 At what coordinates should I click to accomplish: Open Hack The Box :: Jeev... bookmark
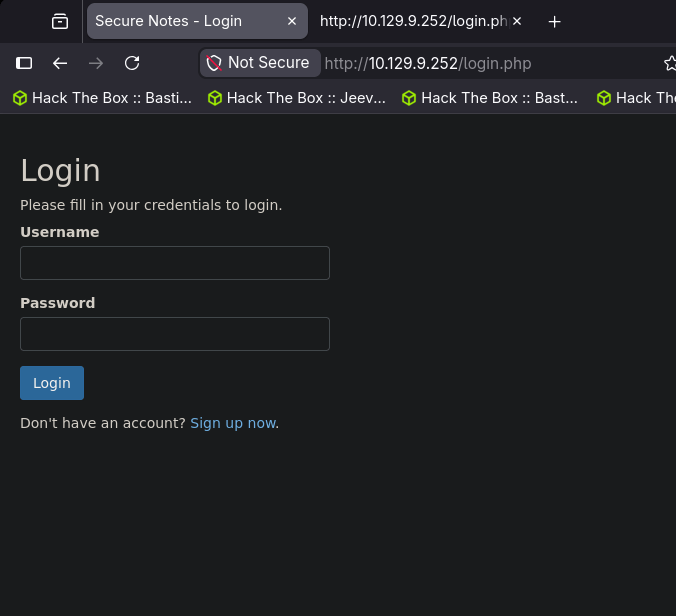[297, 98]
